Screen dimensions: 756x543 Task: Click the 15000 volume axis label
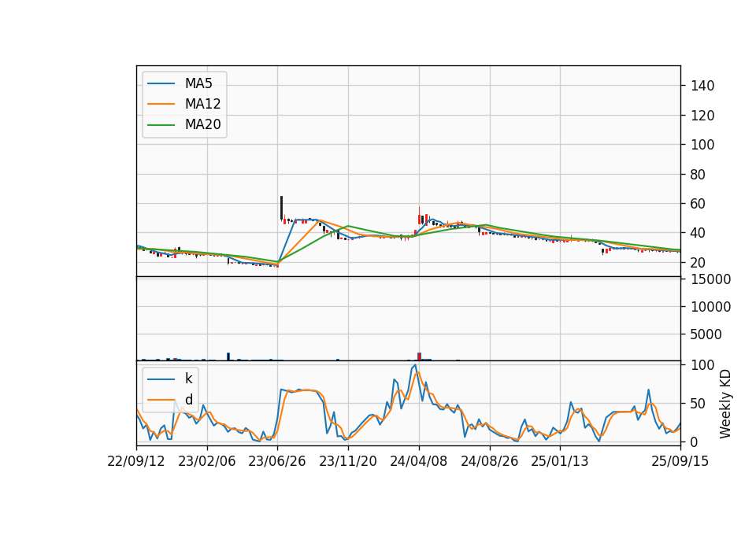click(x=710, y=279)
